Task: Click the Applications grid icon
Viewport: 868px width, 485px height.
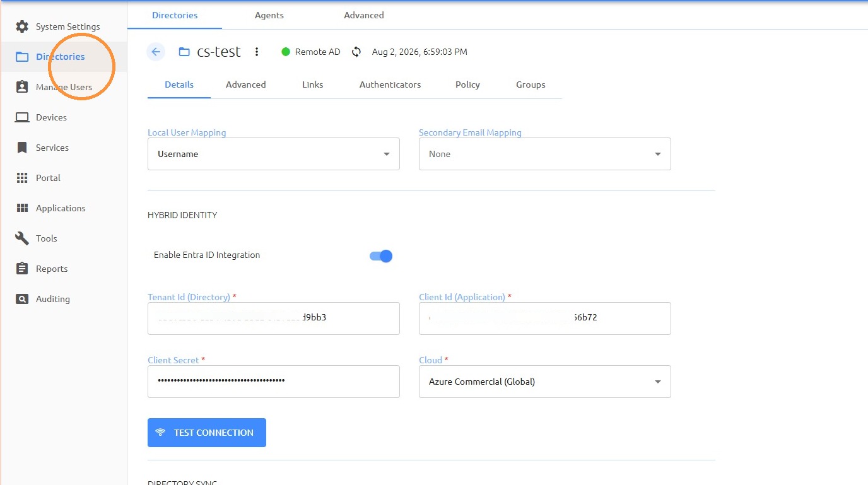Action: (22, 208)
